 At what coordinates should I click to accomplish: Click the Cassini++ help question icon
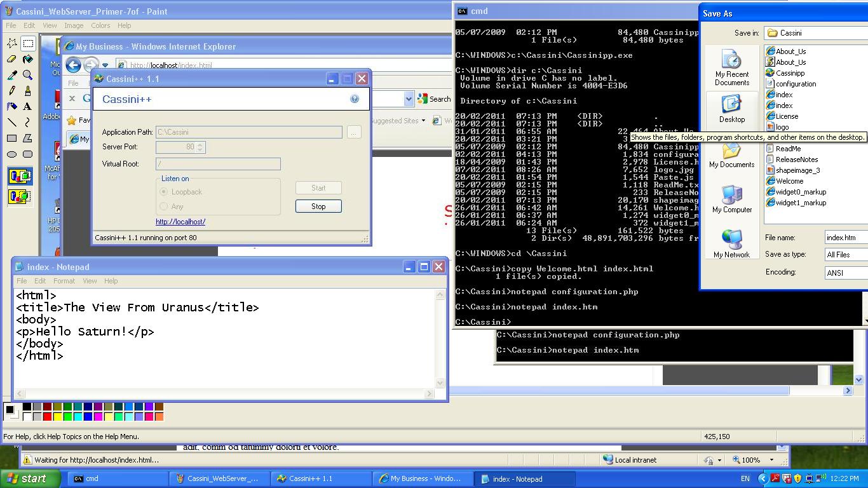(355, 99)
